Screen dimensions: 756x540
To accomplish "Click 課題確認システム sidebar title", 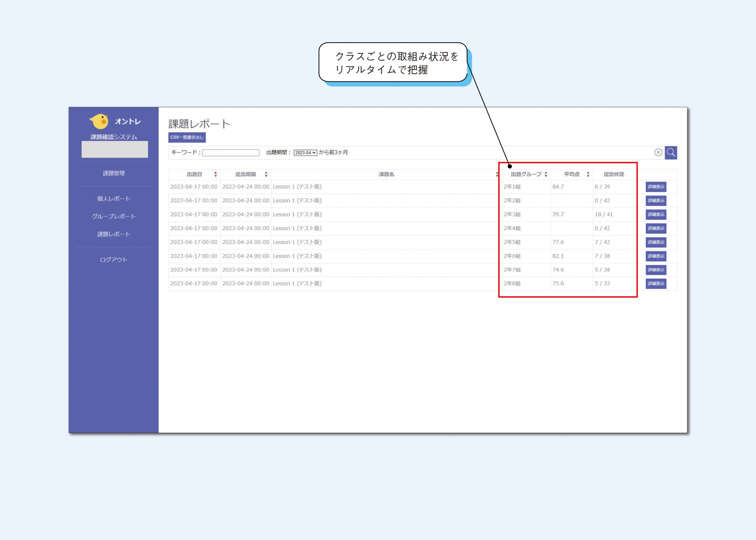I will click(114, 137).
